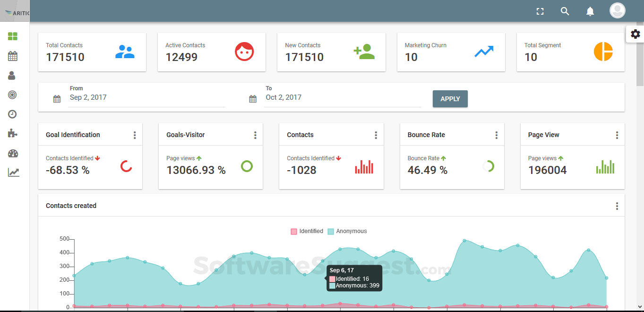The width and height of the screenshot is (644, 312).
Task: Open the settings gear panel
Action: tap(635, 34)
